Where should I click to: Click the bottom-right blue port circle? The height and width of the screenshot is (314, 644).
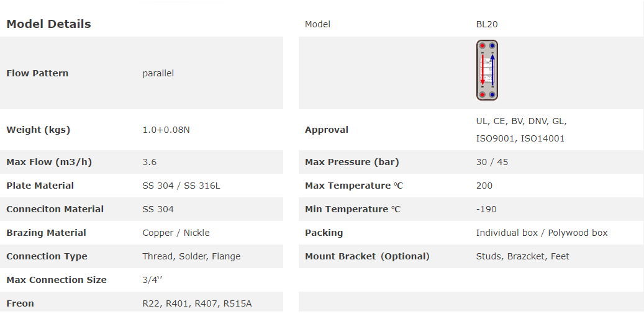click(492, 95)
